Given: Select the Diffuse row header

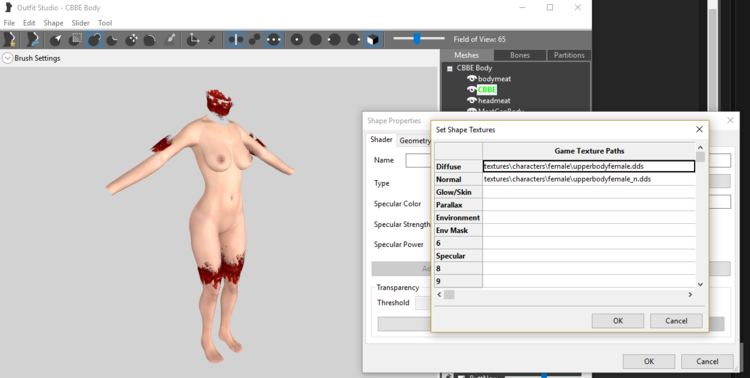Looking at the screenshot, I should click(x=458, y=167).
